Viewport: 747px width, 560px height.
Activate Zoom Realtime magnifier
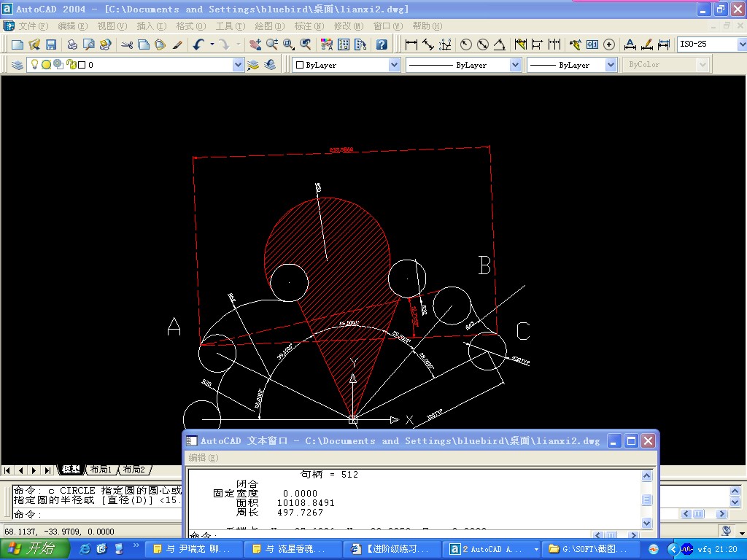click(x=272, y=44)
